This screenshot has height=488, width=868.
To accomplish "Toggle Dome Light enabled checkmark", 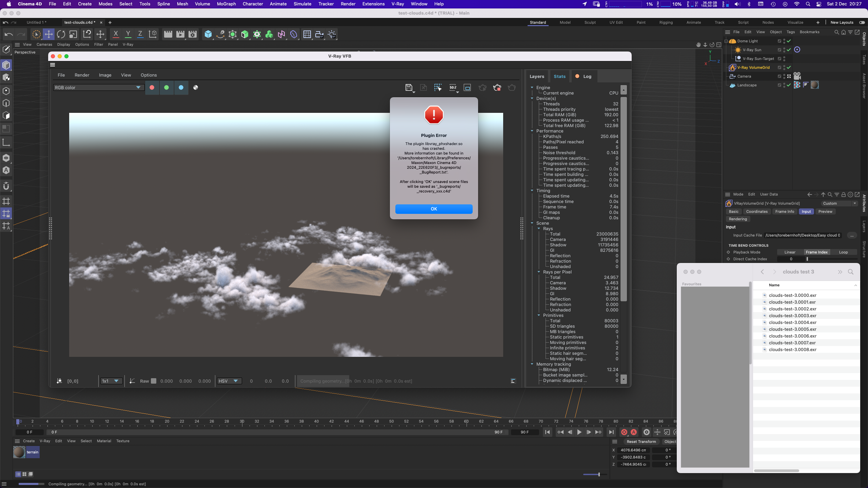I will pyautogui.click(x=789, y=41).
